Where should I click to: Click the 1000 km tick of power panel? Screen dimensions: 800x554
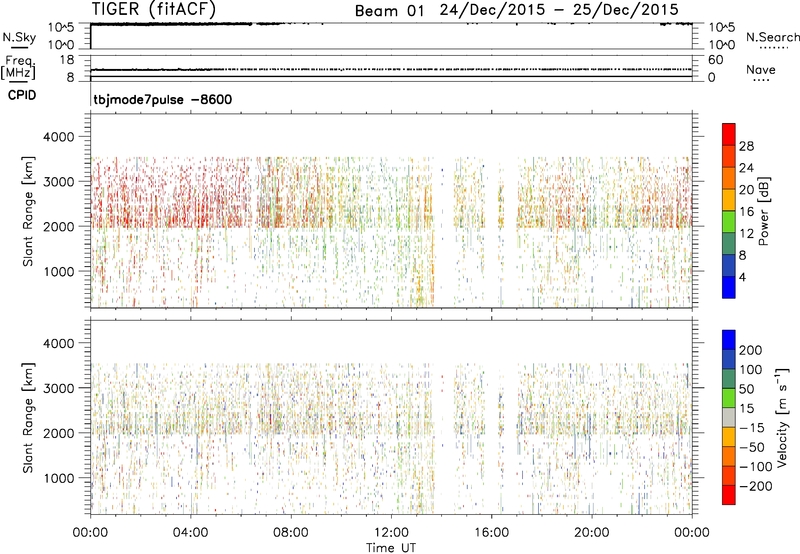58,271
